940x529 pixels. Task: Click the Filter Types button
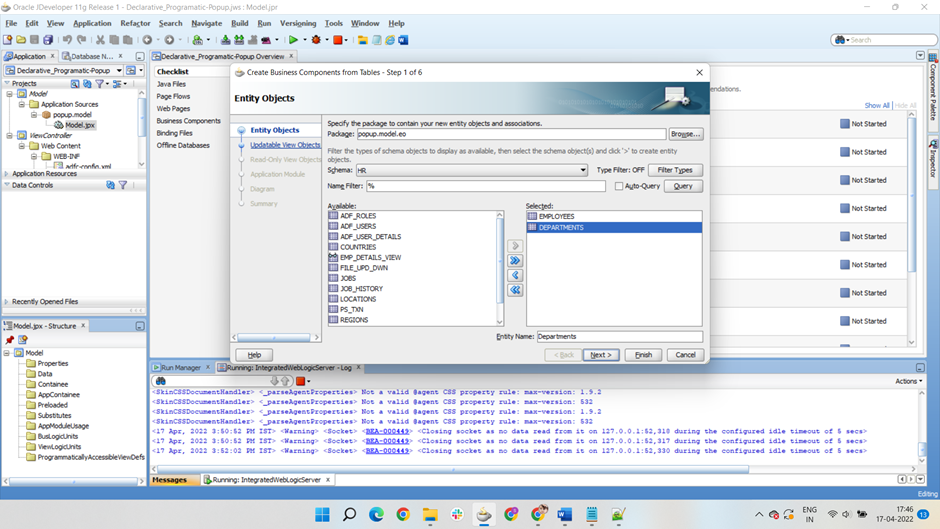(675, 170)
